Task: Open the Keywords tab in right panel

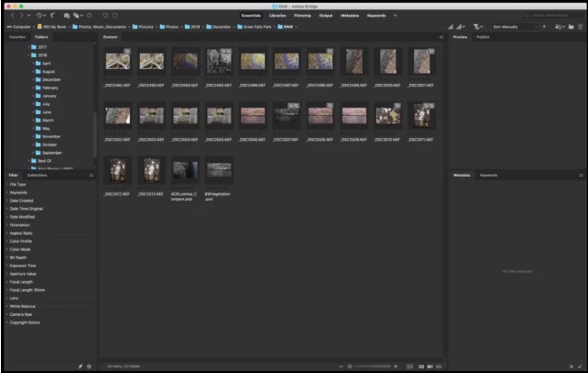Action: click(489, 174)
